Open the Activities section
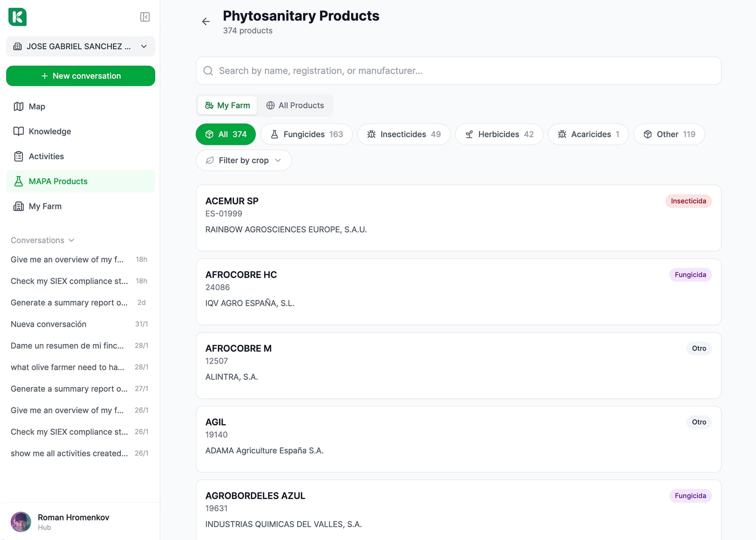This screenshot has height=540, width=756. (x=46, y=156)
